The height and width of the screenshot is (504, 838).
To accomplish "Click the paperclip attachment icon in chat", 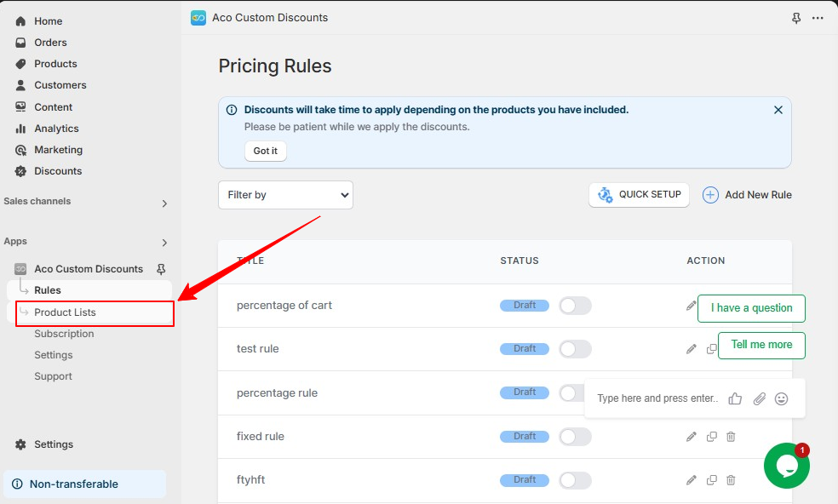I will tap(759, 398).
